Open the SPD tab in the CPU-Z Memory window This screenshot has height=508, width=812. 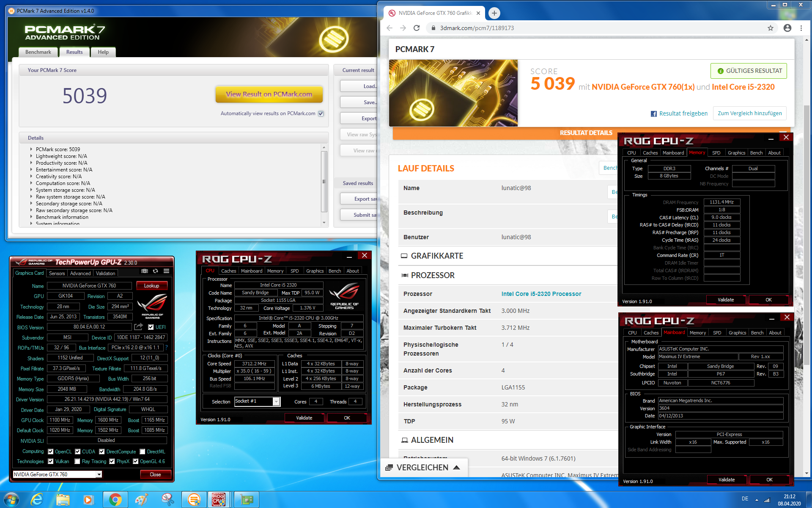pyautogui.click(x=716, y=153)
